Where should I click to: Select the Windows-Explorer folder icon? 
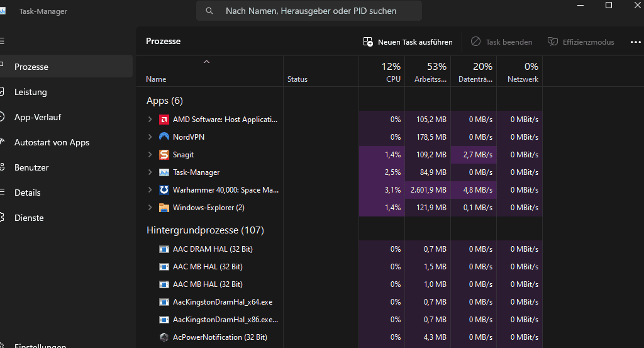[164, 208]
